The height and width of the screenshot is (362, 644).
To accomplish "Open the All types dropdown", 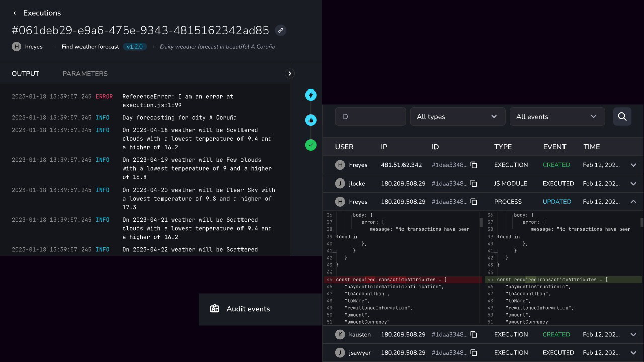I will pos(457,116).
